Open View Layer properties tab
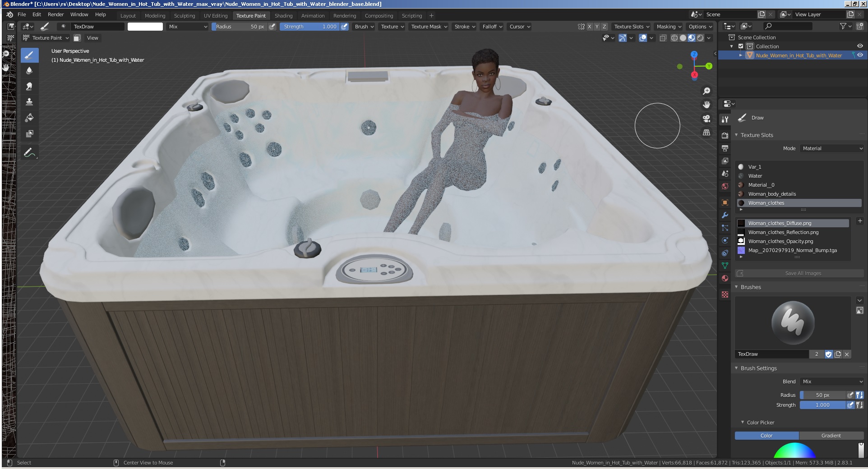868x469 pixels. [x=725, y=161]
